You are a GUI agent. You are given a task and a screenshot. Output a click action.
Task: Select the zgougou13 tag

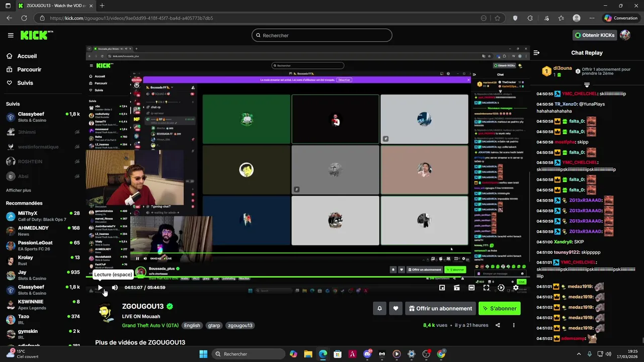(x=240, y=325)
